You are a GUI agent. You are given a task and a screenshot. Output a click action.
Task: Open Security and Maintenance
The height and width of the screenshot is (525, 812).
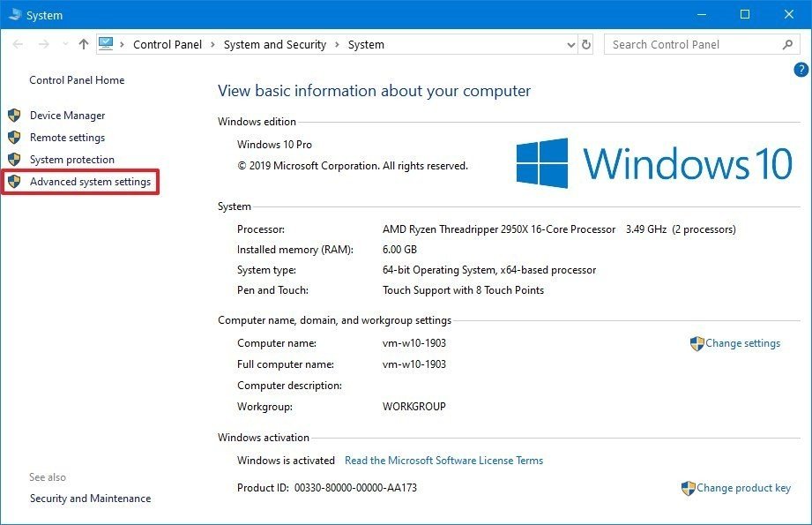[x=90, y=498]
